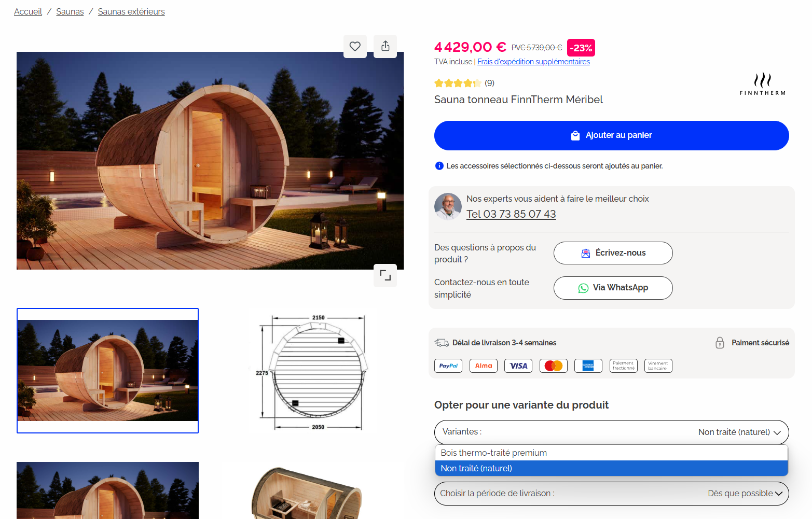This screenshot has width=812, height=519.
Task: Click the Paiement fractionné badge
Action: click(x=624, y=366)
